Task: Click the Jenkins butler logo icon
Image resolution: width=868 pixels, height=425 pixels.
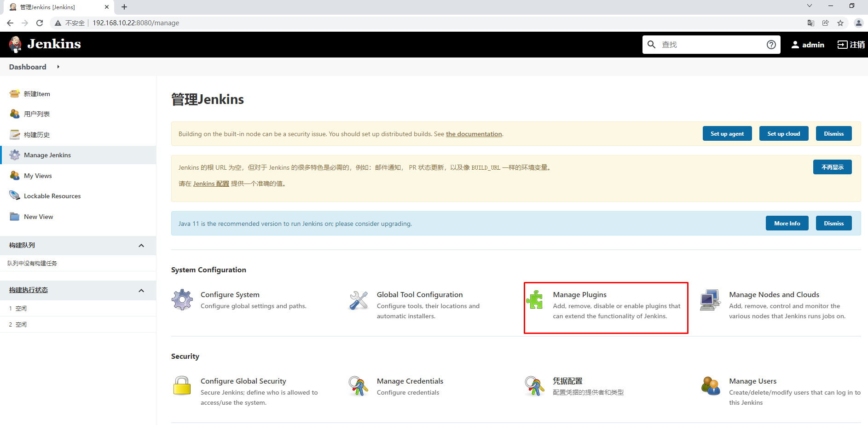Action: [x=15, y=44]
